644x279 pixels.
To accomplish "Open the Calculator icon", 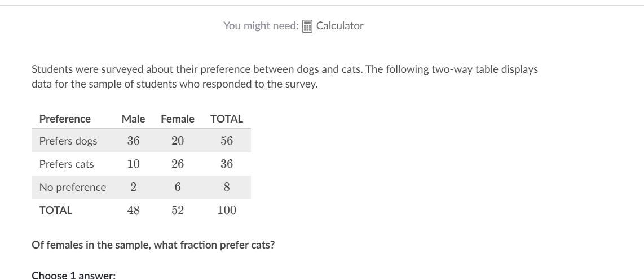I will [x=307, y=26].
